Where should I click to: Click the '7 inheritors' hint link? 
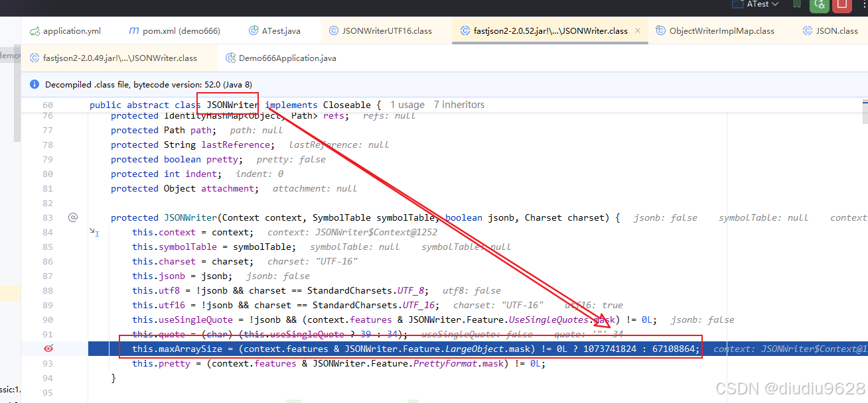coord(459,105)
